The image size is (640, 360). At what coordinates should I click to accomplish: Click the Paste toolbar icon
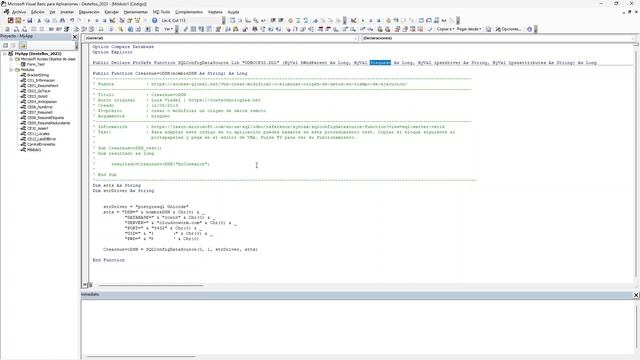[55, 20]
